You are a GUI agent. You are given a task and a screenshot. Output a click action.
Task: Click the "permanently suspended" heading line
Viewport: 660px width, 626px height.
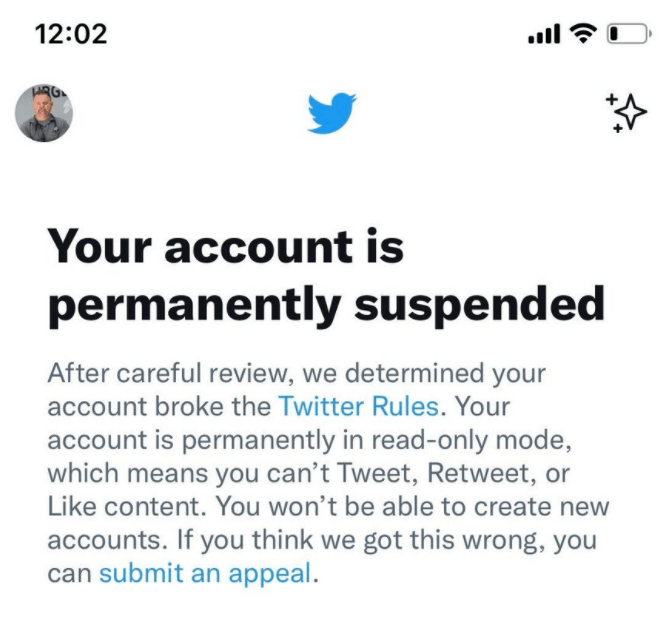click(326, 305)
